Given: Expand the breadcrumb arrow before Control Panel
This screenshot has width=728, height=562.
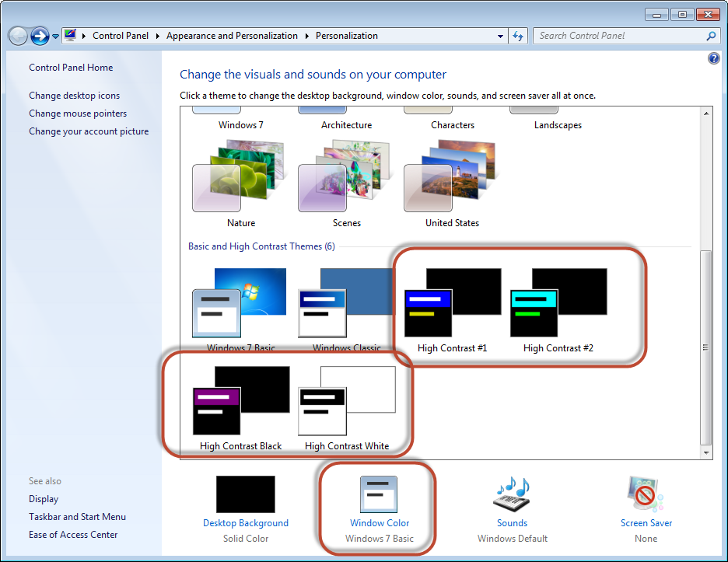Looking at the screenshot, I should pyautogui.click(x=84, y=36).
